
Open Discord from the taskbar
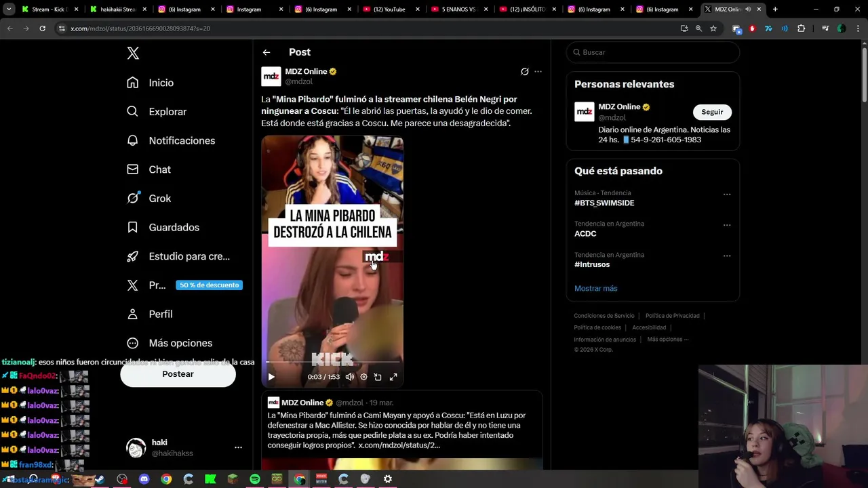tap(144, 479)
